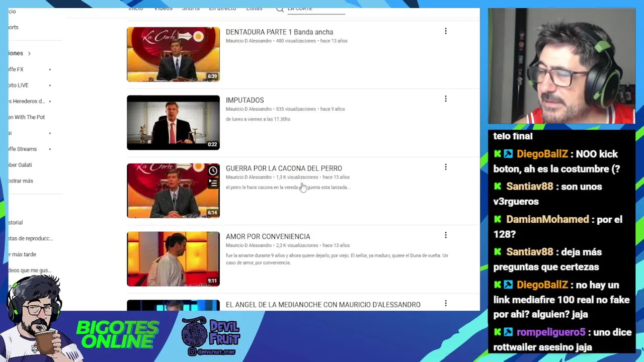Image resolution: width=644 pixels, height=362 pixels.
Task: Click the streamer webcam feed
Action: [561, 66]
